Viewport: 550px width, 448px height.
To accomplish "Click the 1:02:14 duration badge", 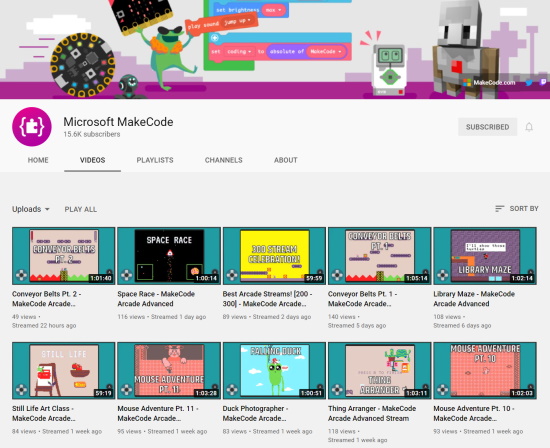I will click(x=522, y=278).
